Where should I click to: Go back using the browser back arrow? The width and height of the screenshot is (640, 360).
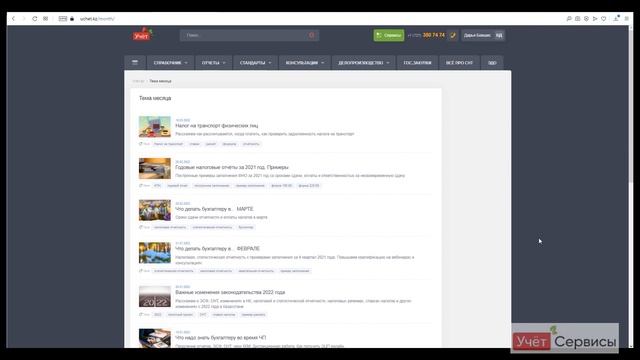pyautogui.click(x=13, y=19)
